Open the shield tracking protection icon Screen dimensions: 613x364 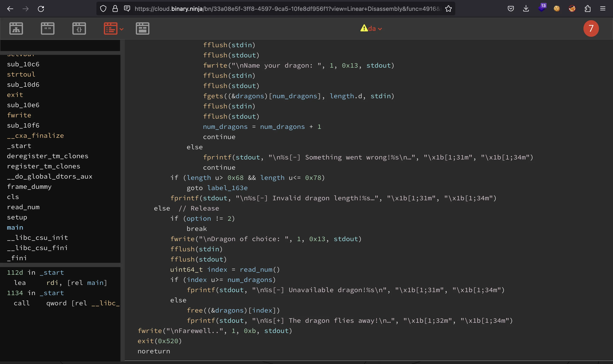point(103,9)
